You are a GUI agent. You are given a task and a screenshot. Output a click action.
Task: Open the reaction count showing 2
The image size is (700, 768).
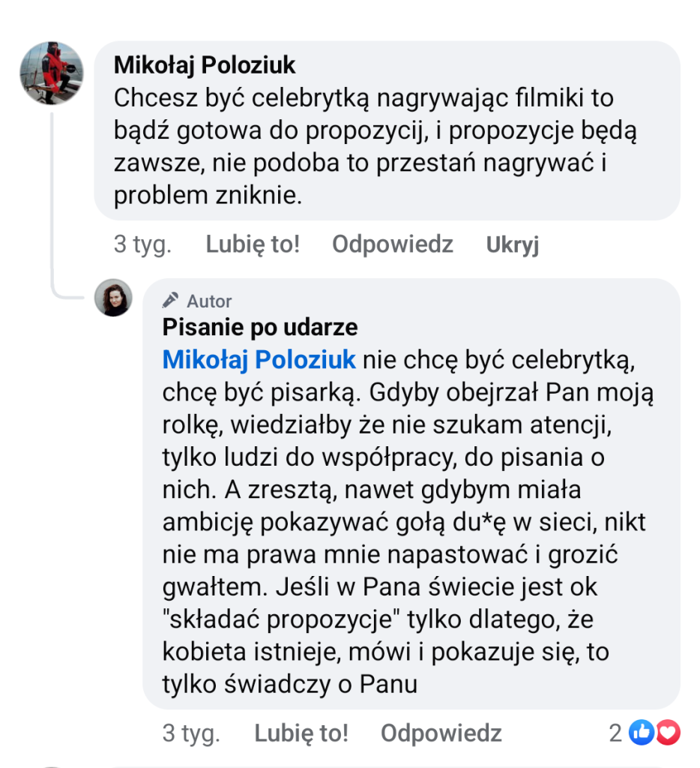tap(616, 733)
